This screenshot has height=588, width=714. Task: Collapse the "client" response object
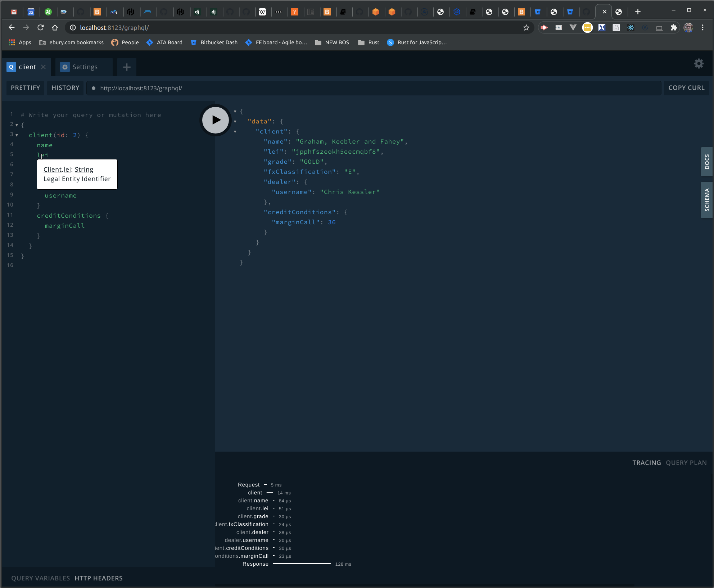[x=235, y=132]
